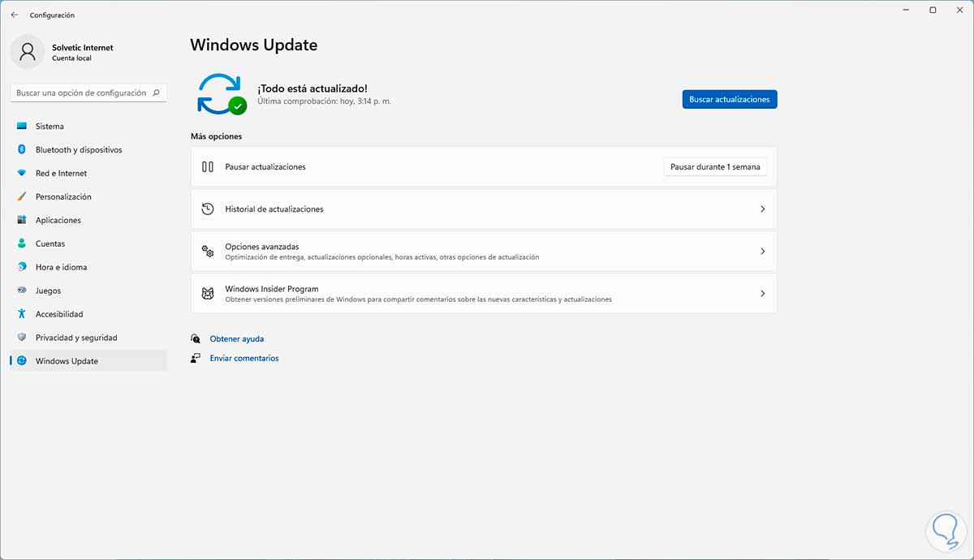Screen dimensions: 974x560
Task: Open Accesibilidad settings section
Action: pos(88,314)
